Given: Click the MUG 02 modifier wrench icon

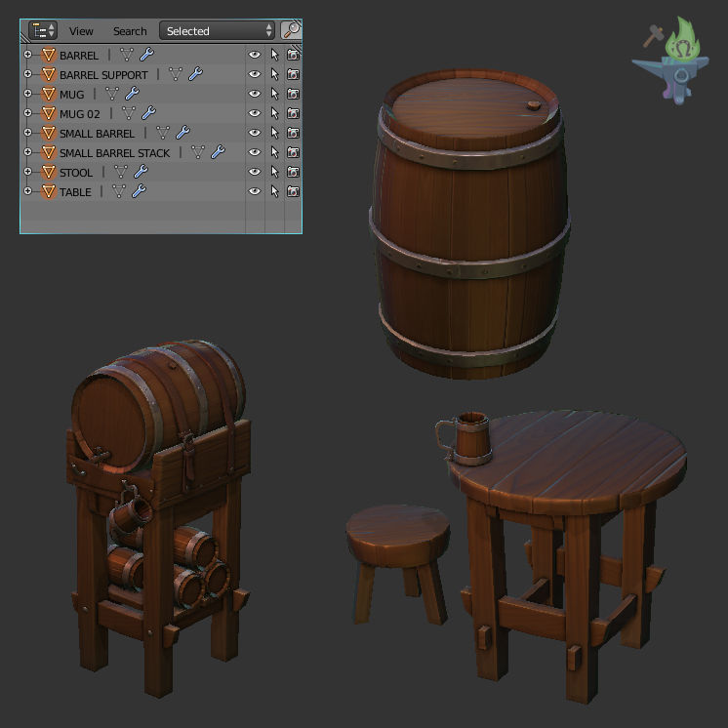Looking at the screenshot, I should [x=148, y=113].
